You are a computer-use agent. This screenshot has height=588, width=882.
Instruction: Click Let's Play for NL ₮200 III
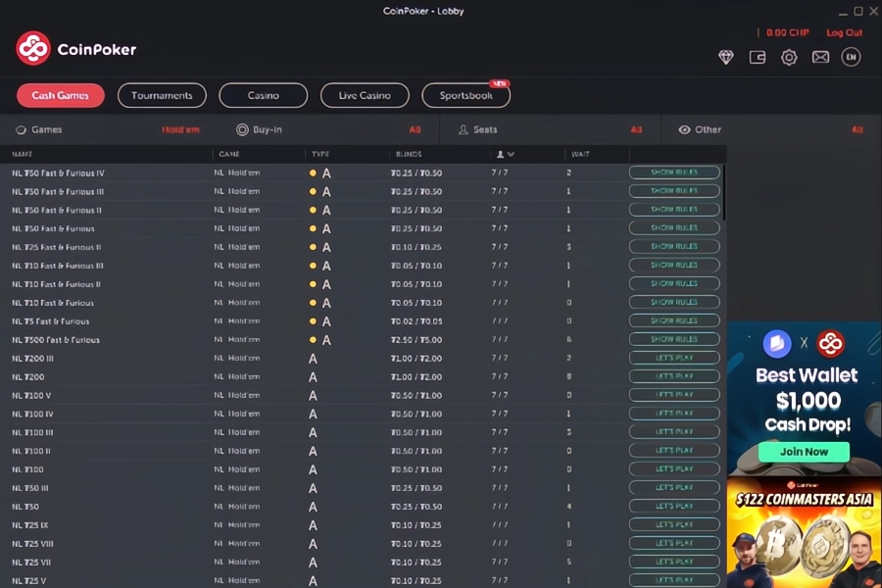point(674,359)
